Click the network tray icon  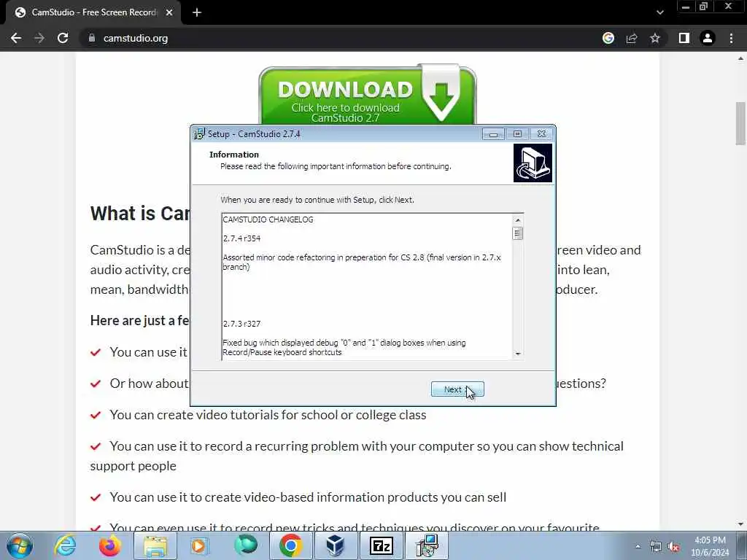tap(656, 547)
